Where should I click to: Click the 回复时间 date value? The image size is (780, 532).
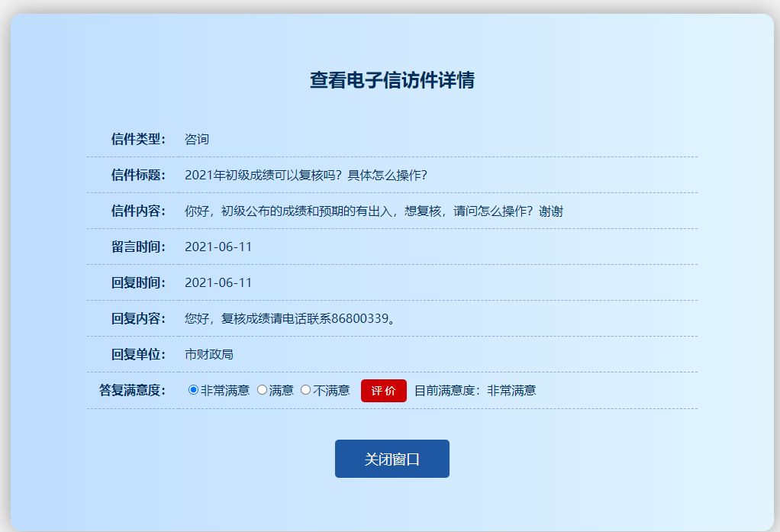[x=218, y=282]
